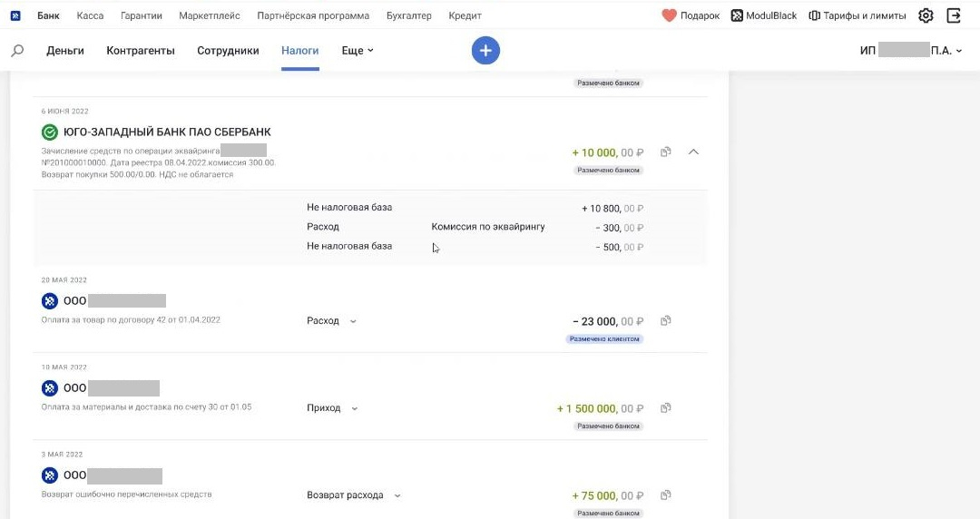Open the Возврат расхода dropdown
Viewport: 980px width, 519px height.
(x=354, y=495)
